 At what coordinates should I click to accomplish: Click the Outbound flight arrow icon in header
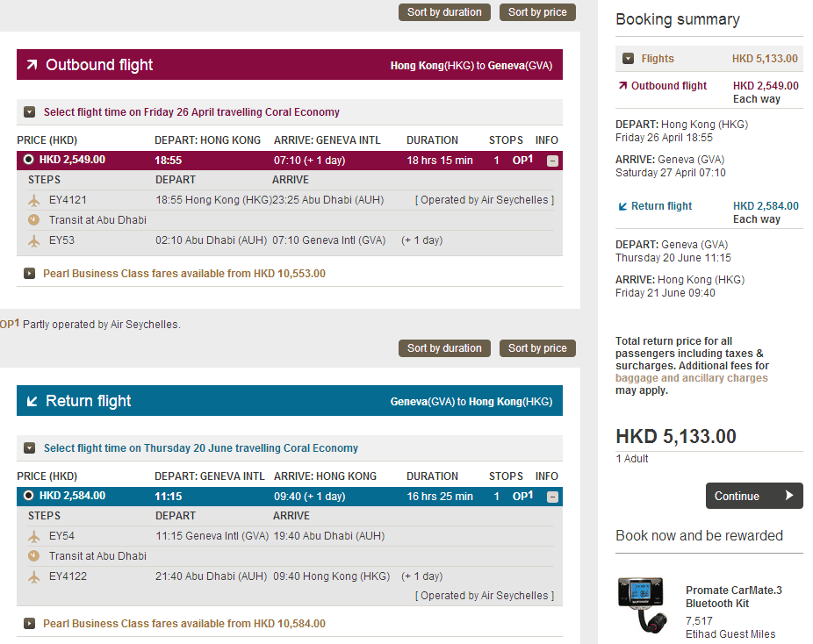32,65
